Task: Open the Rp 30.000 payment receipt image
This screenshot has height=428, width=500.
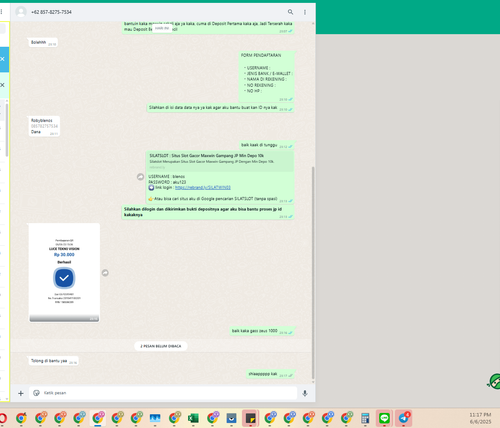Action: [x=64, y=273]
